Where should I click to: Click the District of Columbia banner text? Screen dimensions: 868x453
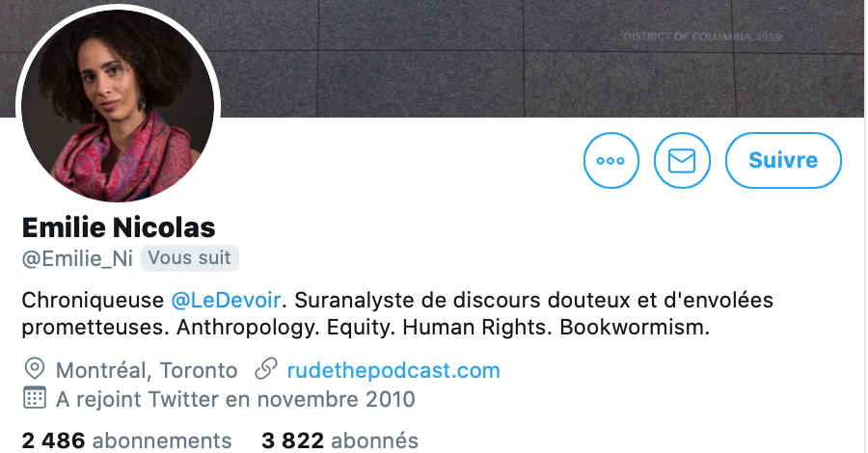pyautogui.click(x=702, y=37)
